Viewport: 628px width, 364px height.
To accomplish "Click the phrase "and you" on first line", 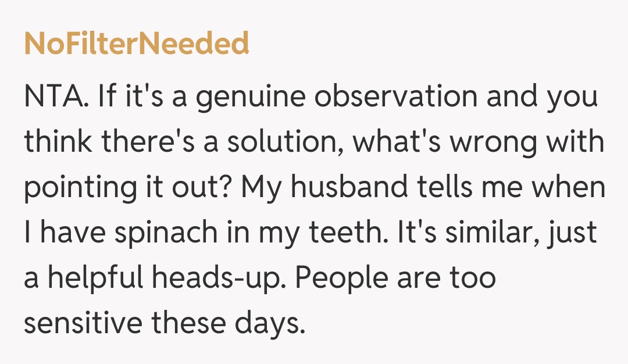I will coord(542,98).
